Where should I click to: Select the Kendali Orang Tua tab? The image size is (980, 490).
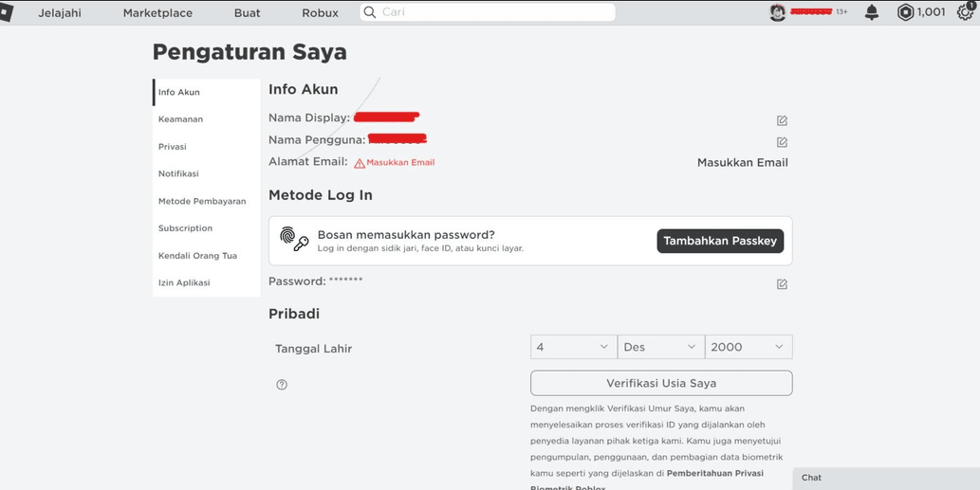(x=206, y=255)
